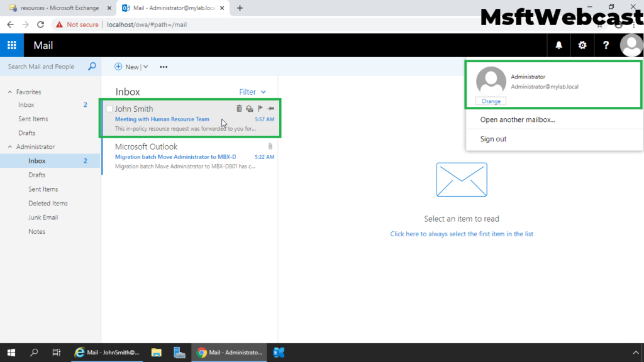Switch to the Mail - JohnSmith Internet Explorer window
Screen dimensions: 644x362
pos(107,353)
